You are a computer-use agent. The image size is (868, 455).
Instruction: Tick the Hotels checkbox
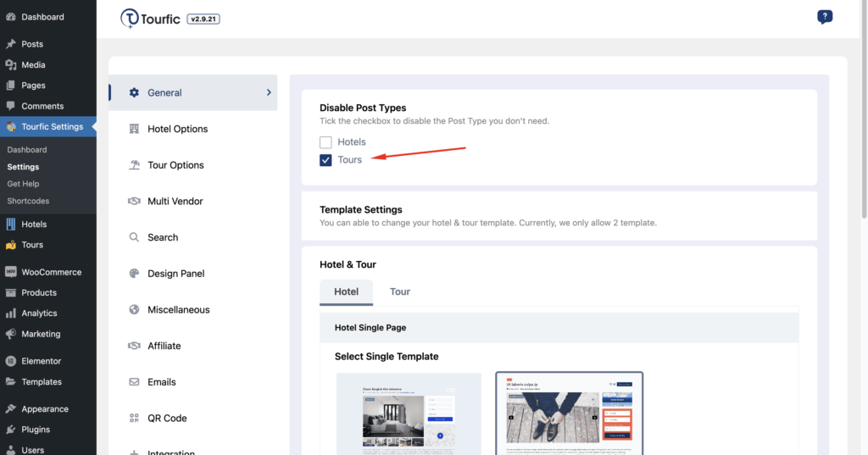(325, 142)
